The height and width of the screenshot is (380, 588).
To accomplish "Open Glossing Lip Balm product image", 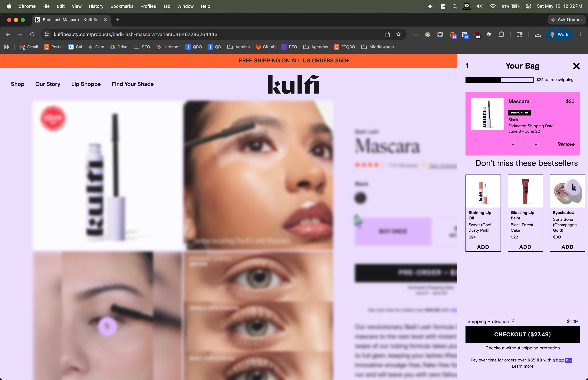I will tap(525, 191).
